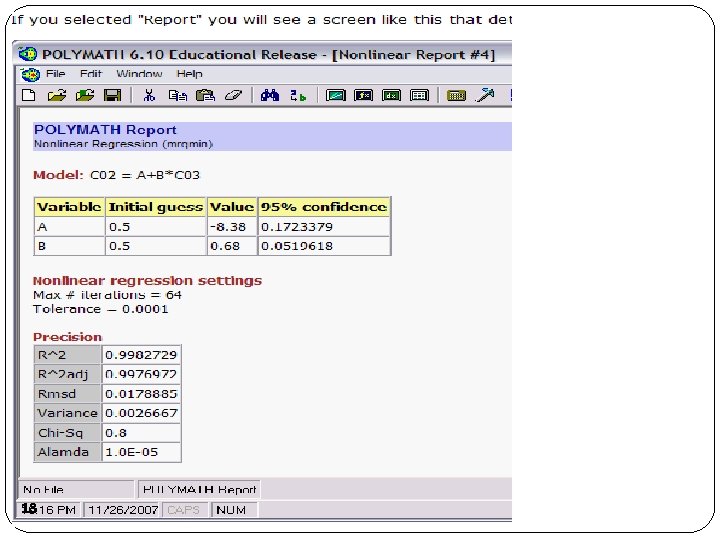The height and width of the screenshot is (540, 720).
Task: Open the Help menu
Action: point(189,73)
